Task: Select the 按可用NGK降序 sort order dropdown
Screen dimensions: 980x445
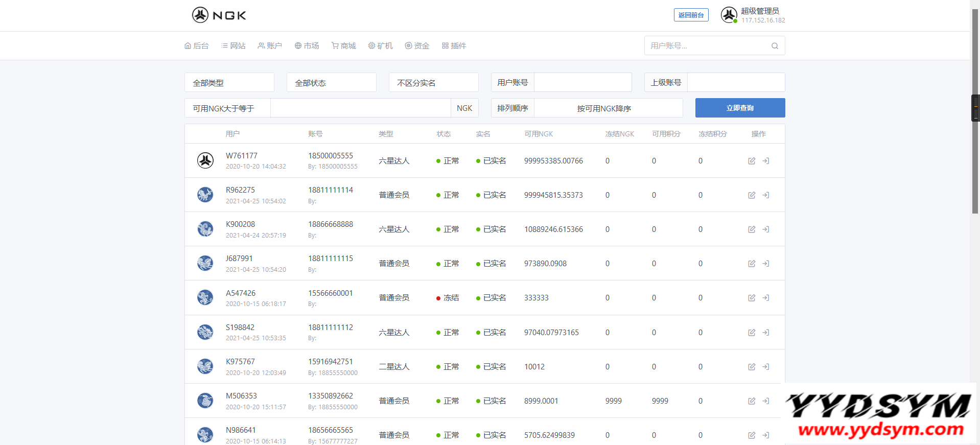Action: pos(608,108)
